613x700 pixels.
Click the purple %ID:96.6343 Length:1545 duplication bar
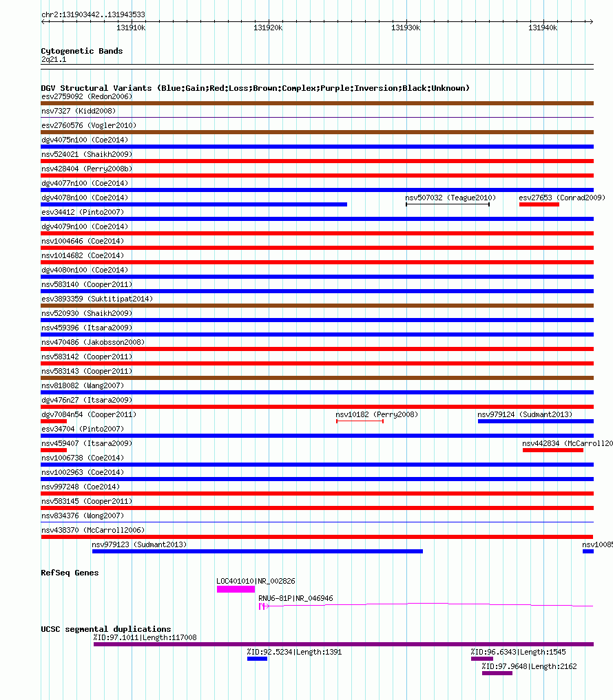click(482, 659)
